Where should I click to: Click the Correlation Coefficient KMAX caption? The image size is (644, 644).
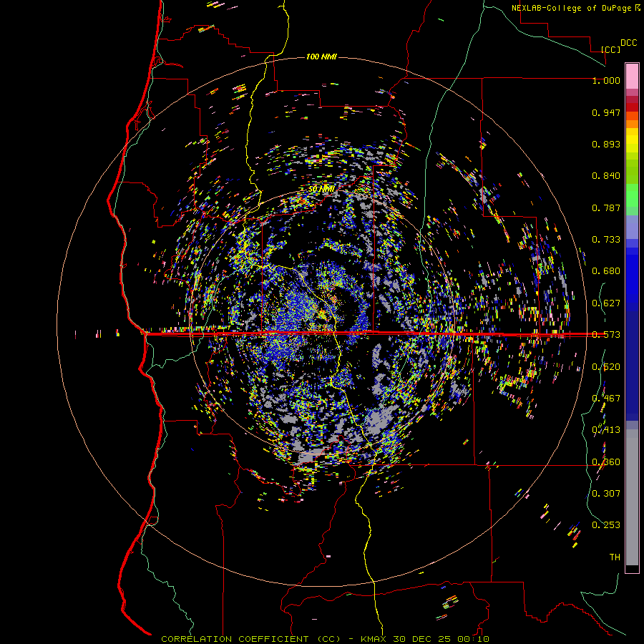(x=325, y=639)
